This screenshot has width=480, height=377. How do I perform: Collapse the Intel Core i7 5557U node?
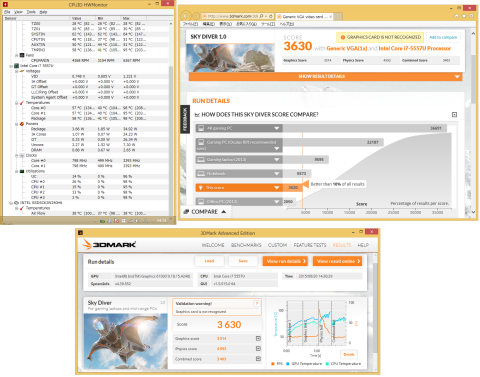point(11,66)
